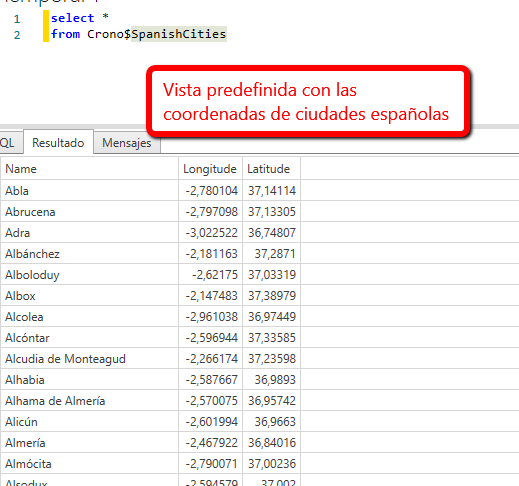Click Alhama de Almería name cell
The width and height of the screenshot is (519, 486).
(89, 401)
